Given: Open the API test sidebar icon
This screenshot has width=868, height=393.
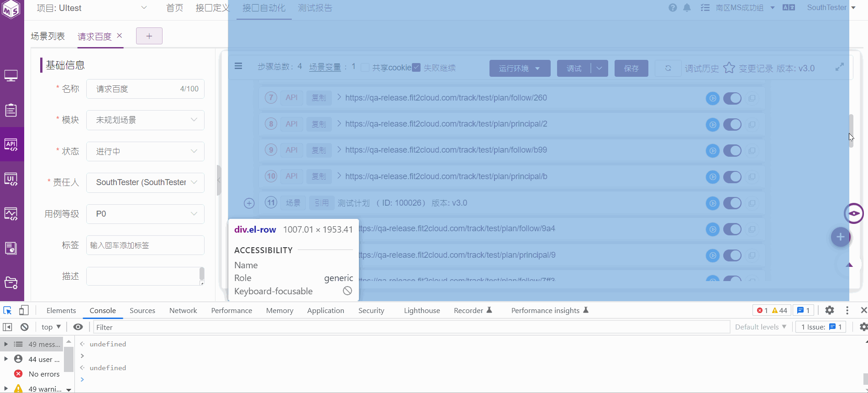Looking at the screenshot, I should coord(11,145).
